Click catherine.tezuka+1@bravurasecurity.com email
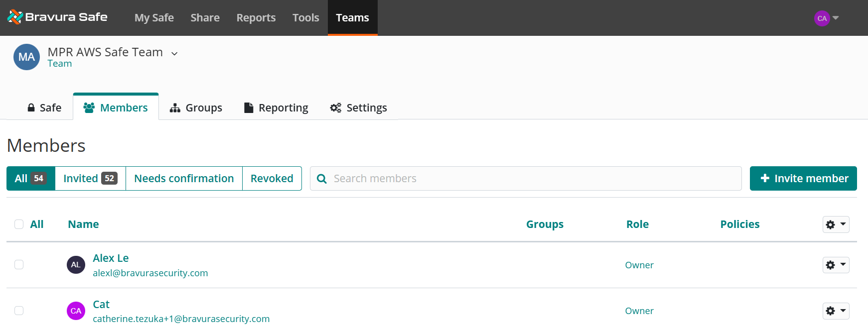This screenshot has width=868, height=328. click(x=181, y=319)
